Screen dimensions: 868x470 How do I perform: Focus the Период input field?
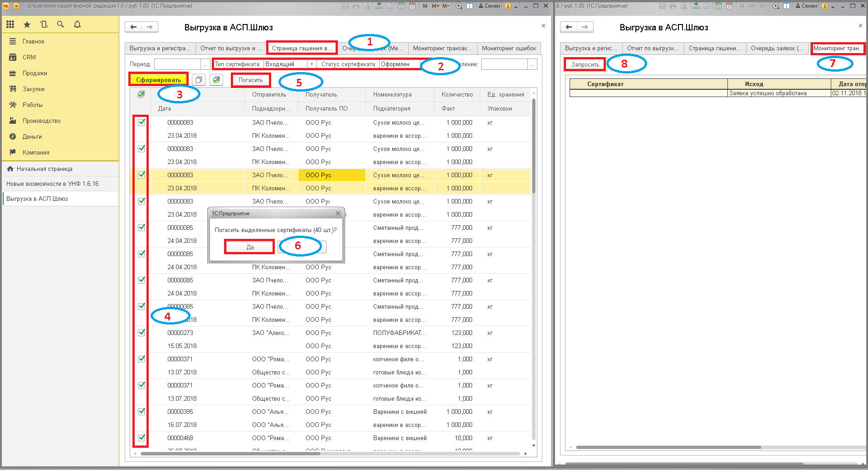177,64
